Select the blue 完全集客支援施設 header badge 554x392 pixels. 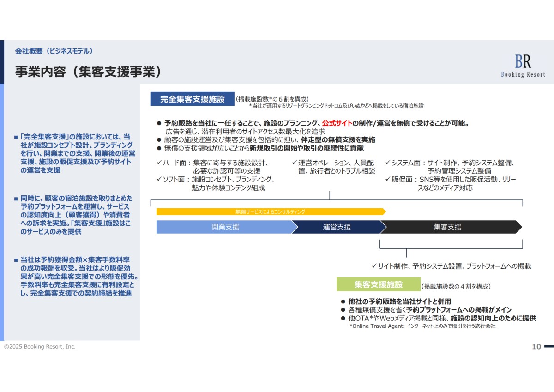click(x=192, y=98)
